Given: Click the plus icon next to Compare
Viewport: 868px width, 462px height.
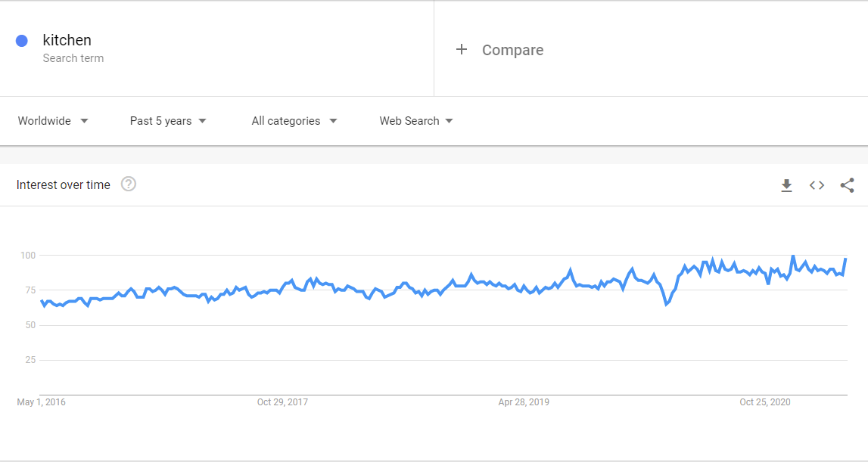Looking at the screenshot, I should 462,50.
